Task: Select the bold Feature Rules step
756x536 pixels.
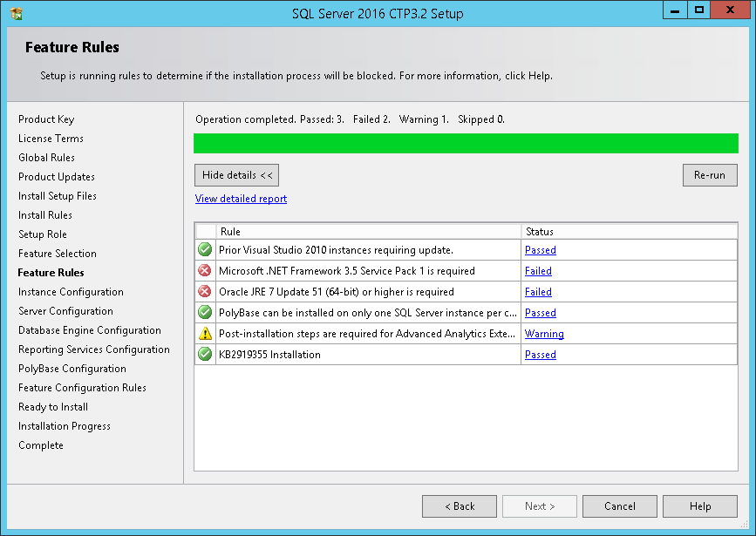Action: point(51,273)
